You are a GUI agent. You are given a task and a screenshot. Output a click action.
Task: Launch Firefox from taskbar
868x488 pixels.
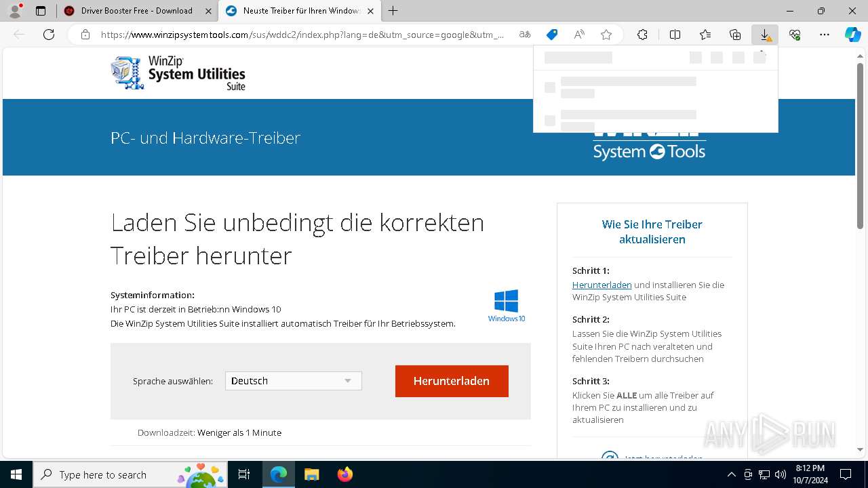(344, 474)
